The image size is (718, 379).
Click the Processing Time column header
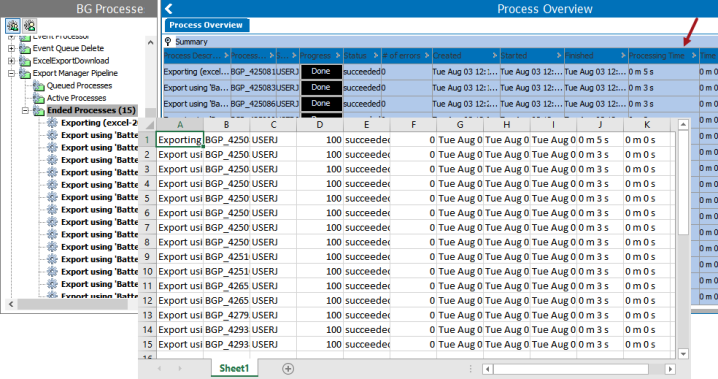[x=663, y=55]
